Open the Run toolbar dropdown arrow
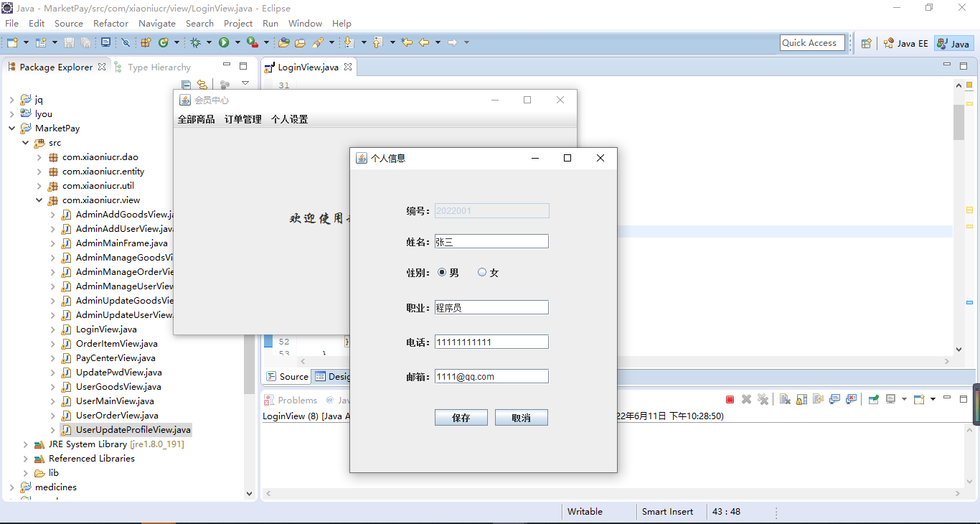This screenshot has width=980, height=524. 237,43
